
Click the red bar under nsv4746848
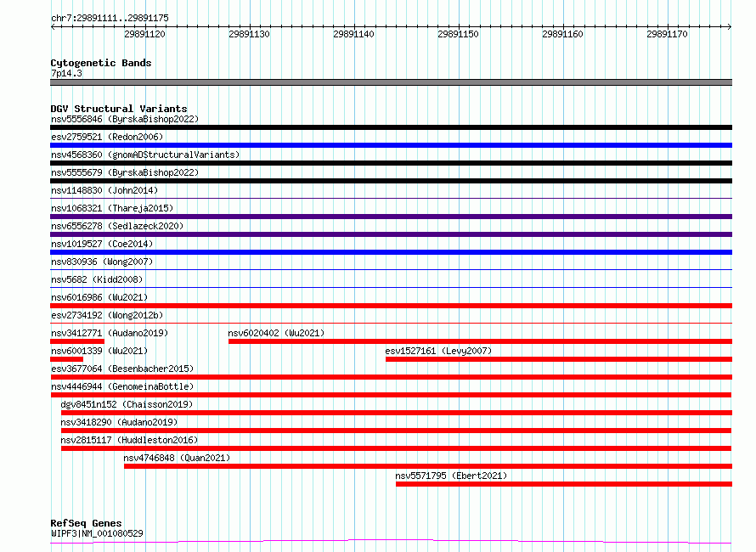click(x=428, y=466)
